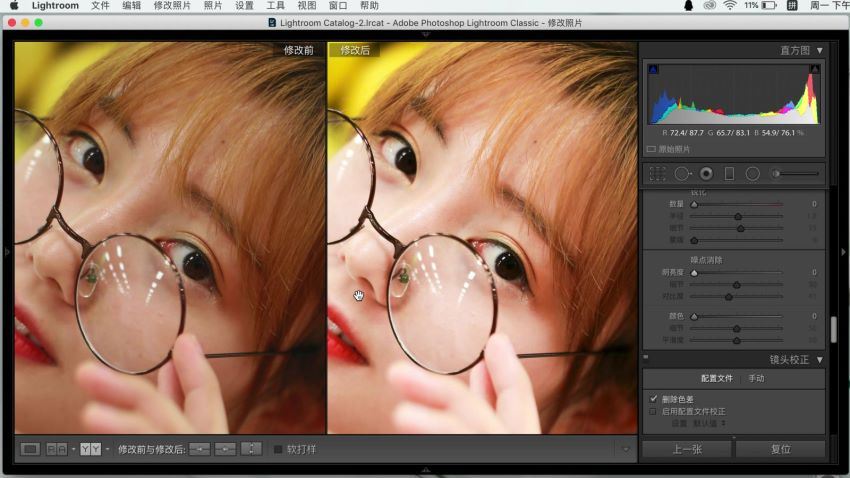
Task: Open the 视图 view menu
Action: [x=307, y=5]
